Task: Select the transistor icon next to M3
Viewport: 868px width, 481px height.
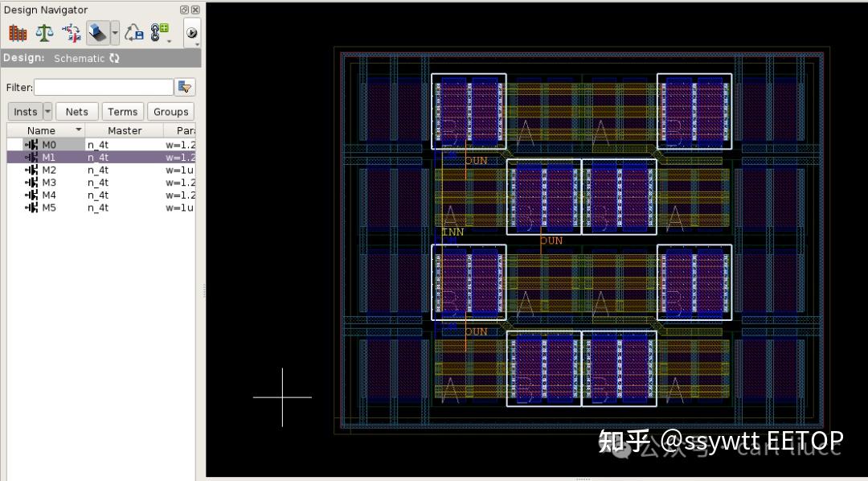Action: click(x=32, y=183)
